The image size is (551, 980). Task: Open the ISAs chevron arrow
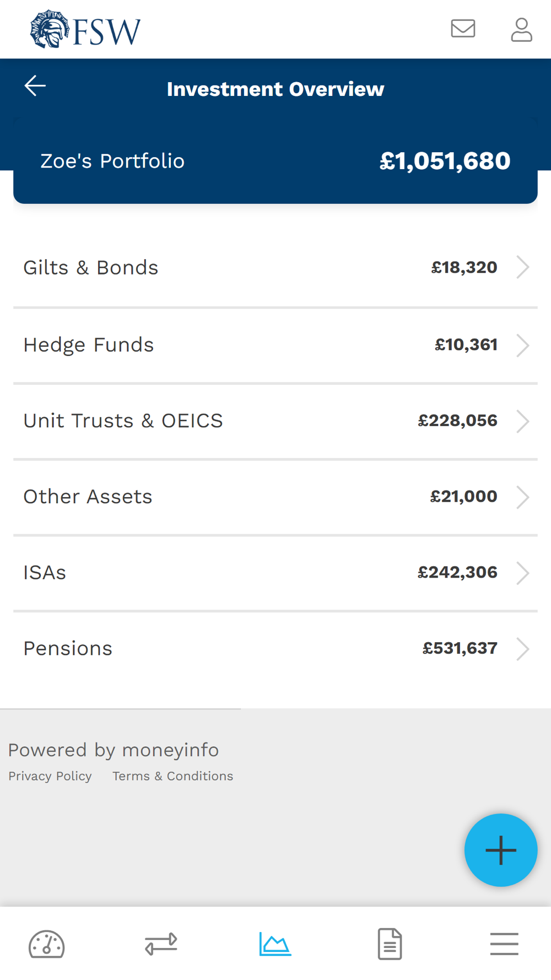(x=522, y=573)
